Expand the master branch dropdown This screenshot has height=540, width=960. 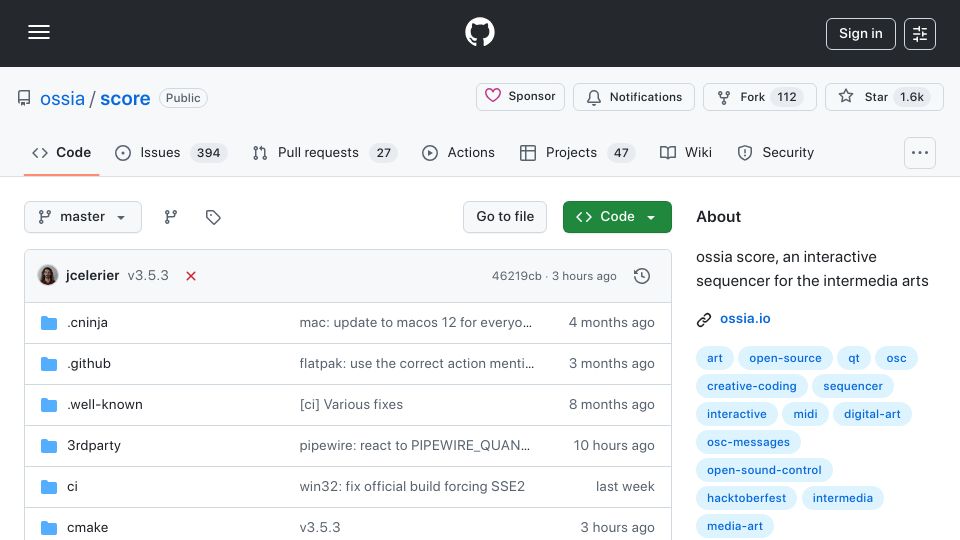83,217
